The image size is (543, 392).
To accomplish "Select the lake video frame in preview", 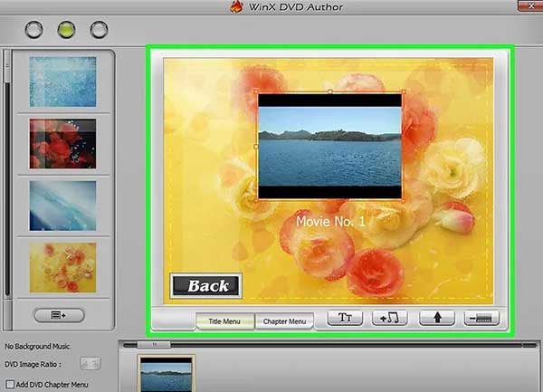I will tap(330, 146).
